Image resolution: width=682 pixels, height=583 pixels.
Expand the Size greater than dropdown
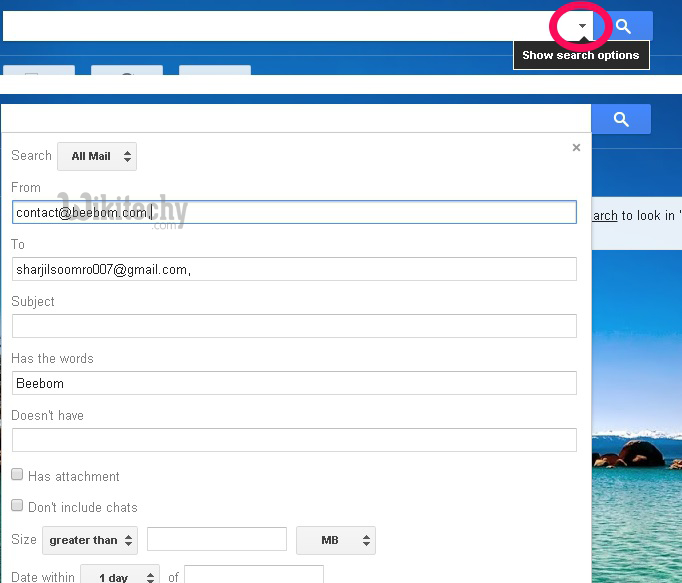tap(90, 540)
